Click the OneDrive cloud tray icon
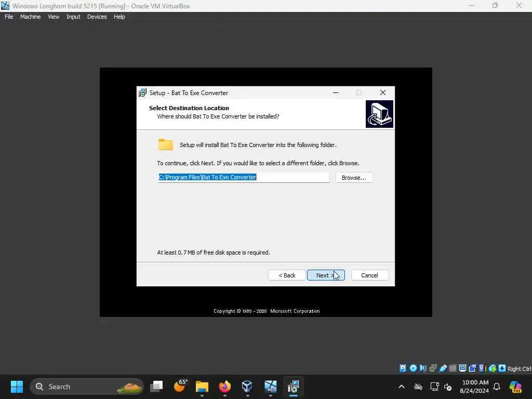 (x=418, y=387)
